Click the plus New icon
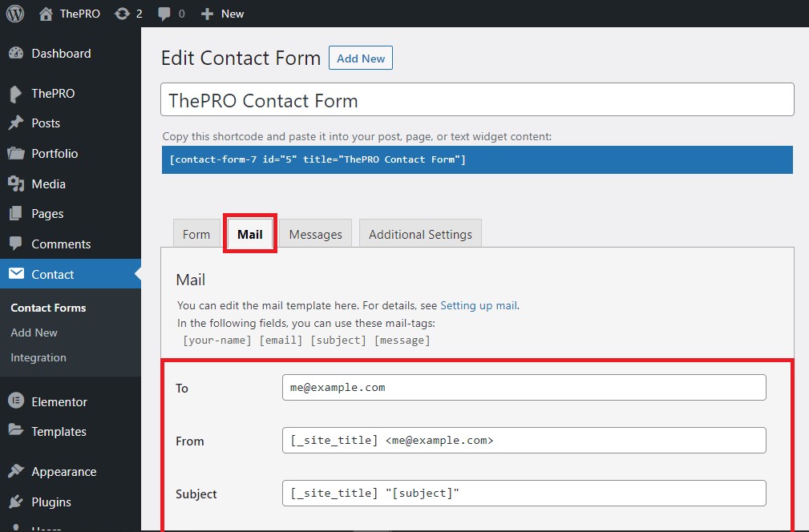 pos(207,14)
